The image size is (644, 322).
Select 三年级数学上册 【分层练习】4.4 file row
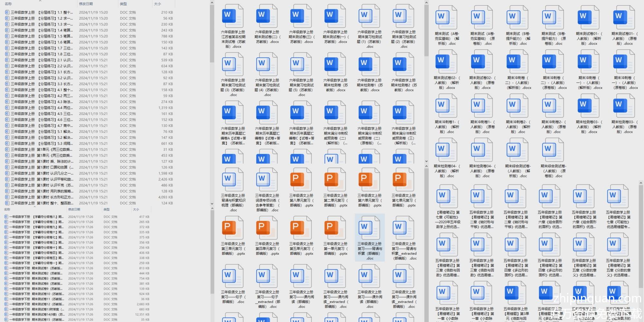[x=42, y=108]
